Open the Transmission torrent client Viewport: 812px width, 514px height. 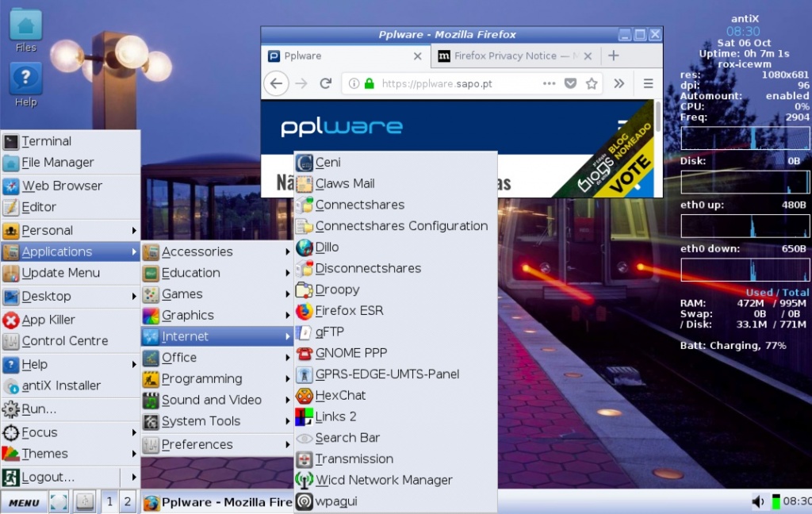tap(353, 458)
